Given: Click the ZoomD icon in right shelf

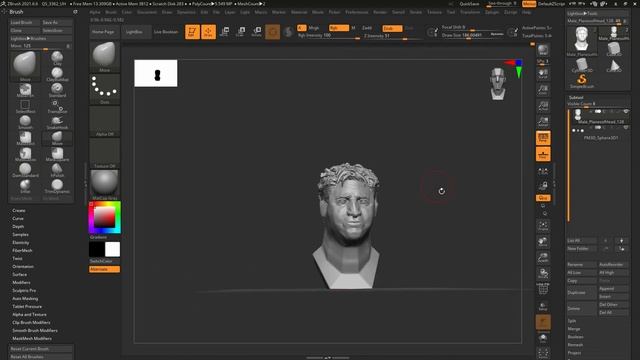Looking at the screenshot, I should (543, 257).
